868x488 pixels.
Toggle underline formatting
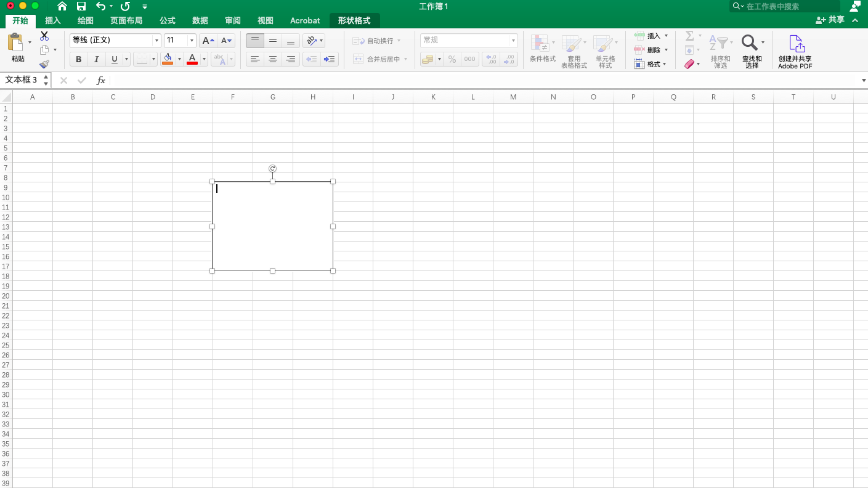coord(114,59)
